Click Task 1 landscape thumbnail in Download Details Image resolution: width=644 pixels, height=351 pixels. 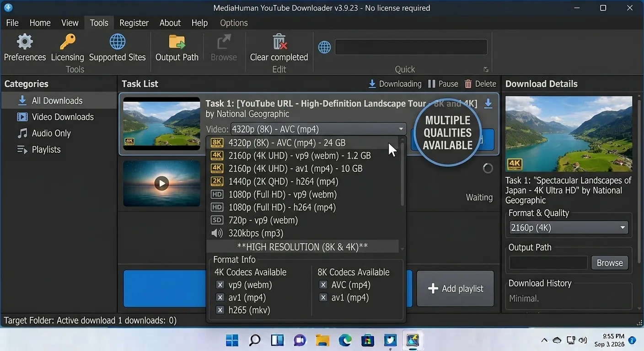pos(569,134)
